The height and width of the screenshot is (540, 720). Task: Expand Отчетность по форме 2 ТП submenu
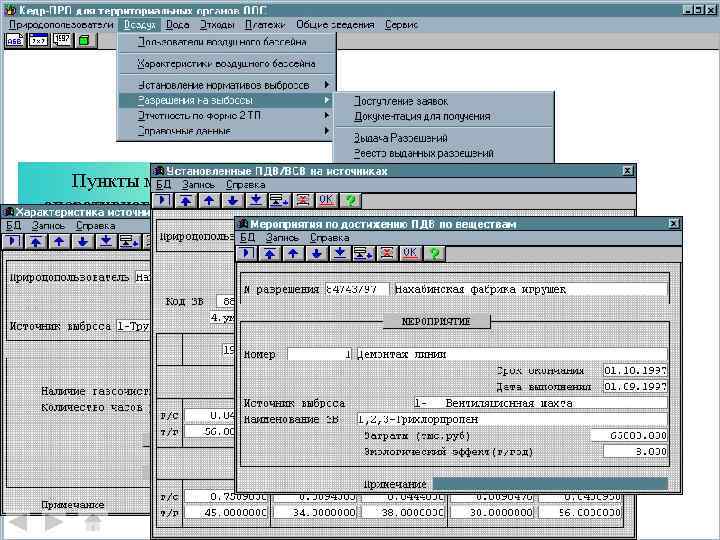tap(226, 115)
